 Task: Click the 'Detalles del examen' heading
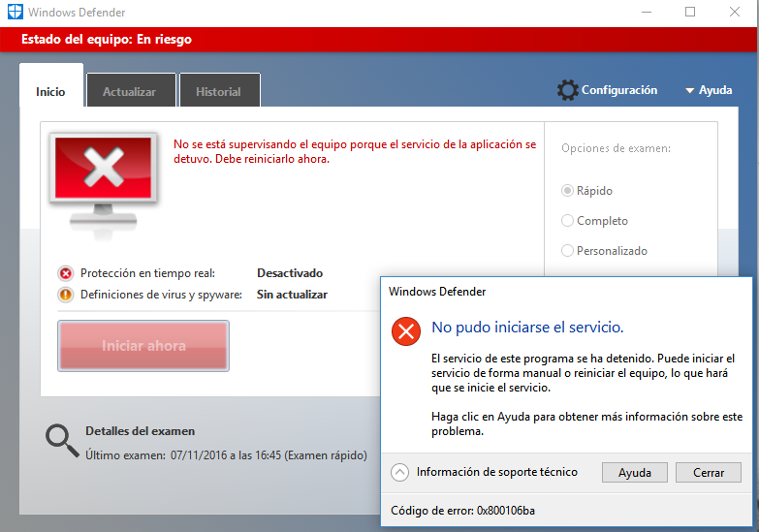pyautogui.click(x=141, y=431)
